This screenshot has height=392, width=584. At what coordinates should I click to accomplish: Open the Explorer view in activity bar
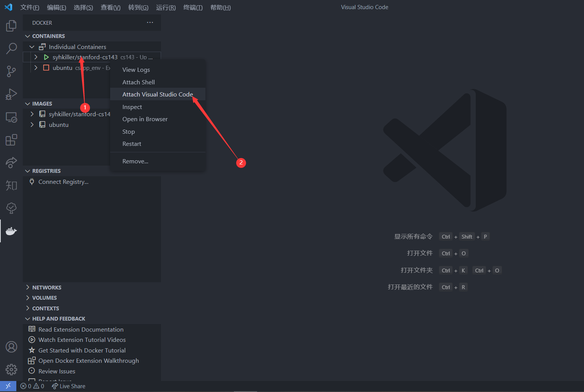11,26
